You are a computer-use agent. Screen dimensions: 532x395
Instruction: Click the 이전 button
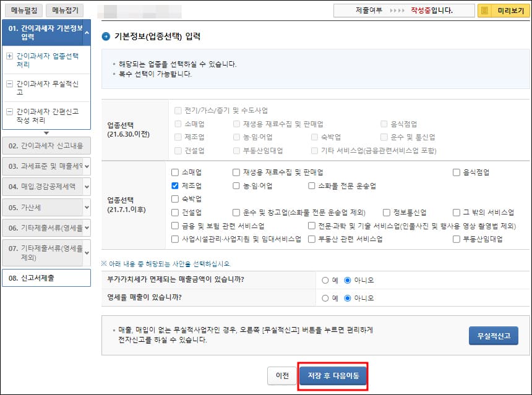click(283, 375)
